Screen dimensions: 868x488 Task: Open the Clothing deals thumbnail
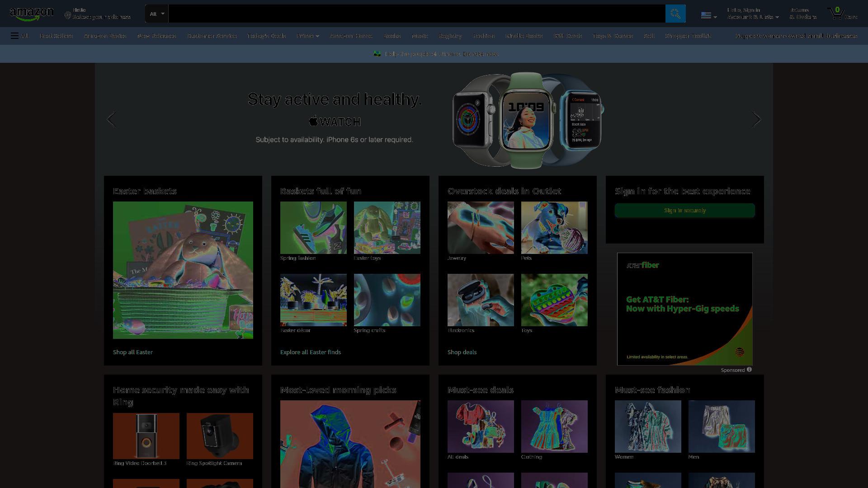point(554,427)
